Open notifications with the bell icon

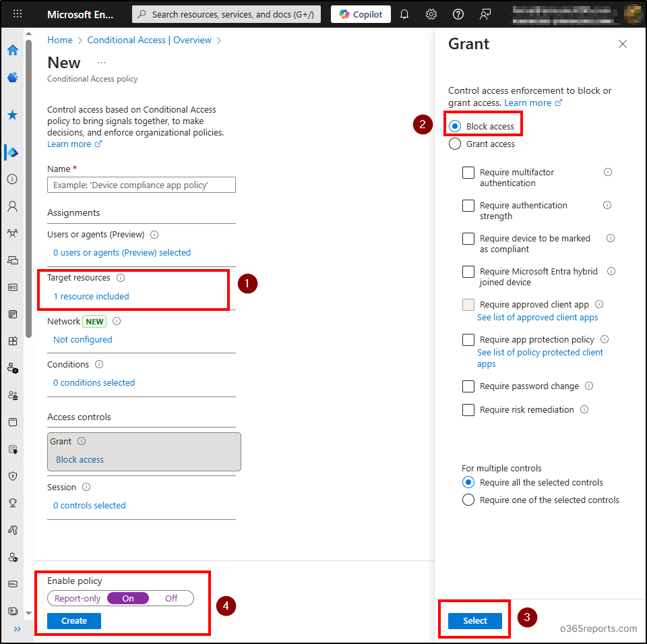coord(404,14)
